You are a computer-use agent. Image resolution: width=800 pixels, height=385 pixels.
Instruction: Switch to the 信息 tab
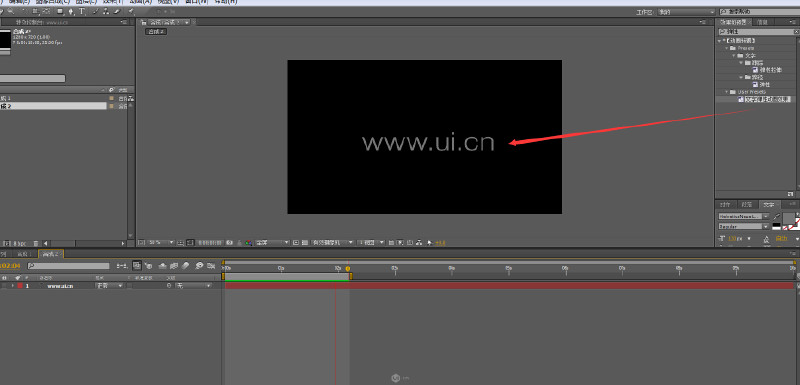[762, 22]
